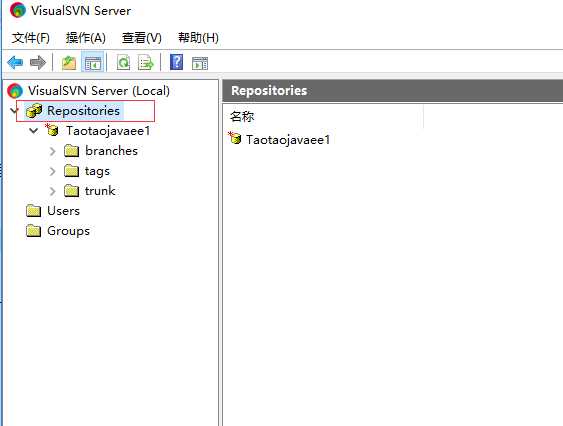Open Help via question mark icon

click(x=176, y=62)
